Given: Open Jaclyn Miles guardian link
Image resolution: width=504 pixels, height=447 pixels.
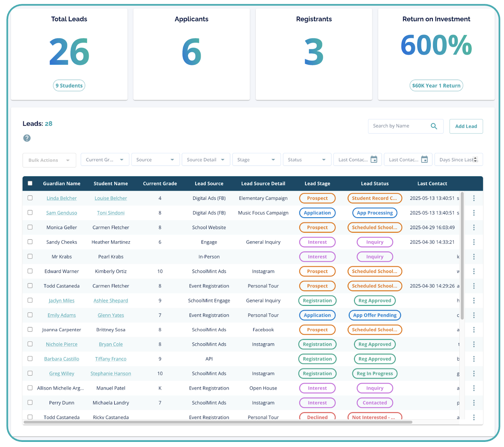Looking at the screenshot, I should point(61,300).
